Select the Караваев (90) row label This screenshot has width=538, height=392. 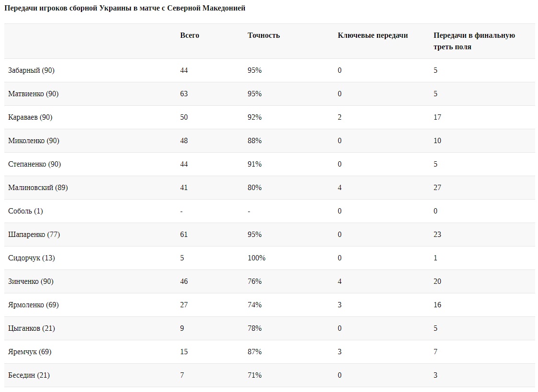point(30,117)
